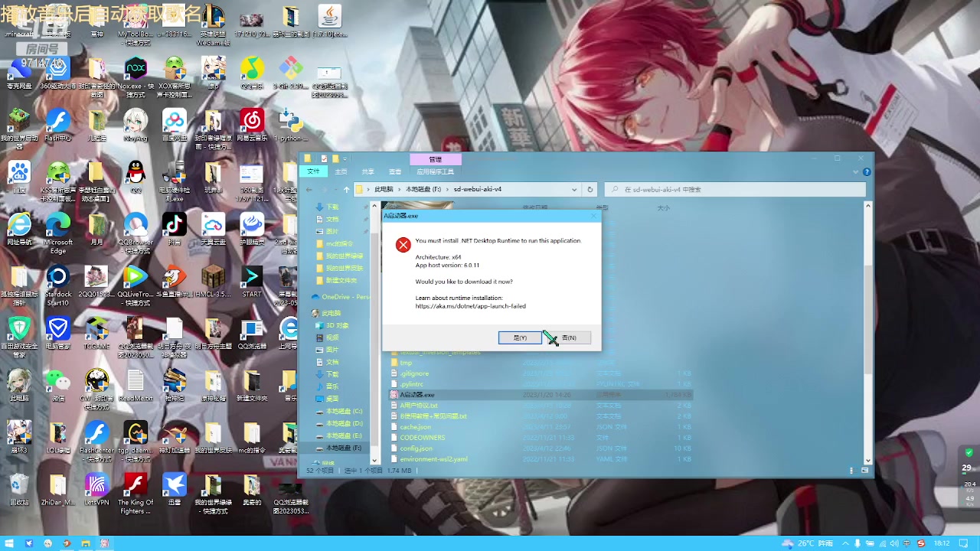This screenshot has height=551, width=980.
Task: Open the ReadMe.txt desktop file
Action: 136,384
